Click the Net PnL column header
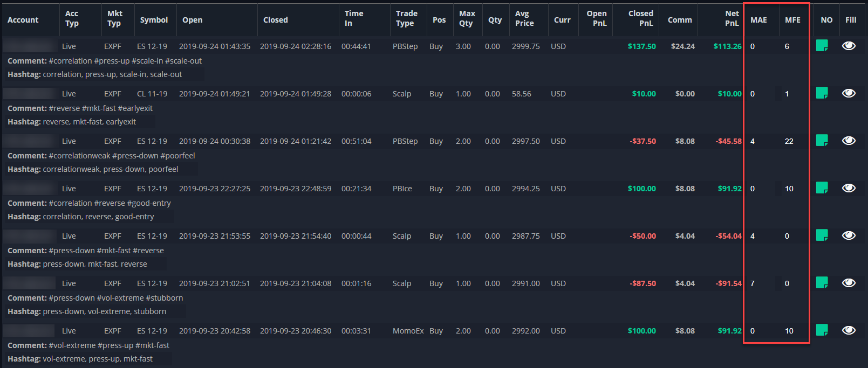This screenshot has width=868, height=368. (732, 18)
